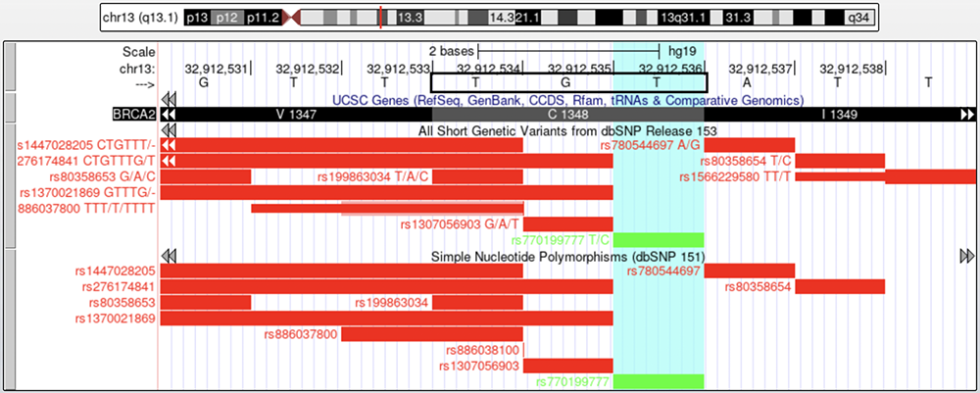Select the q34 band on chromosome ideogram
This screenshot has width=980, height=393.
coord(858,18)
